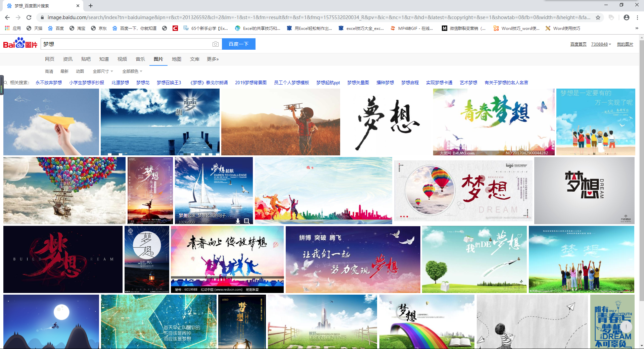Open 我的图片 link
The height and width of the screenshot is (349, 644).
click(x=625, y=44)
